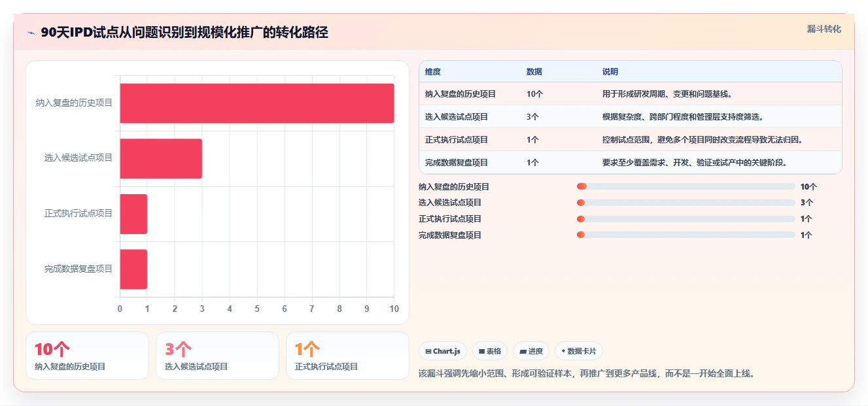This screenshot has height=406, width=868.
Task: Click the 完成数据复盘项目 progress bar
Action: click(x=686, y=235)
